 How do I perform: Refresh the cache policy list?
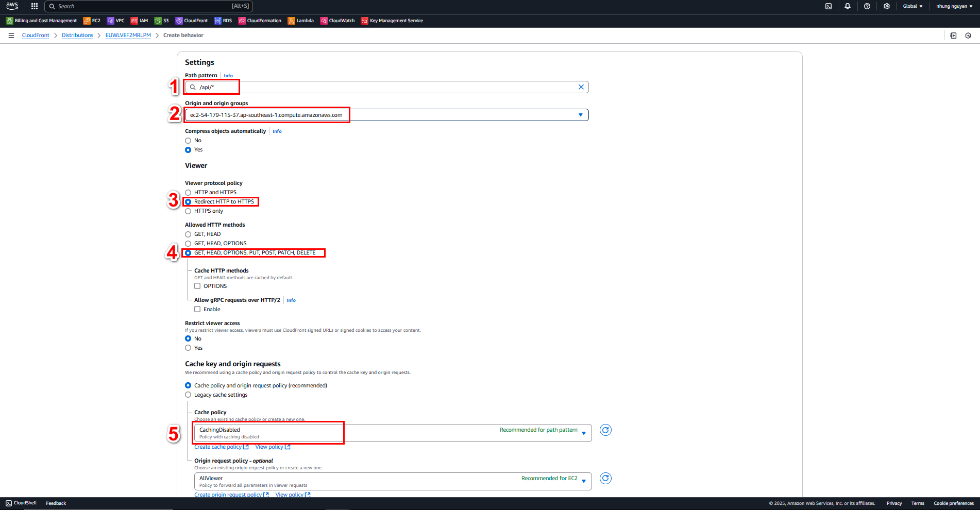pos(606,430)
